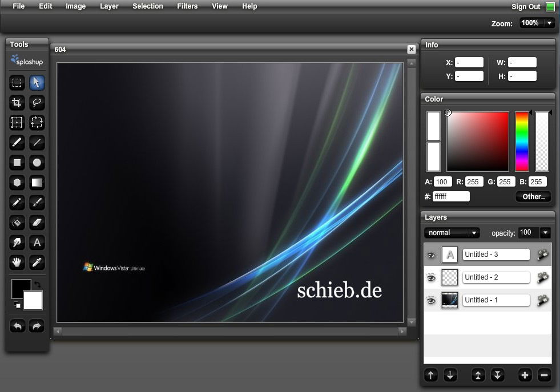Move layer to bottom of stack
560x392 pixels.
pos(497,375)
